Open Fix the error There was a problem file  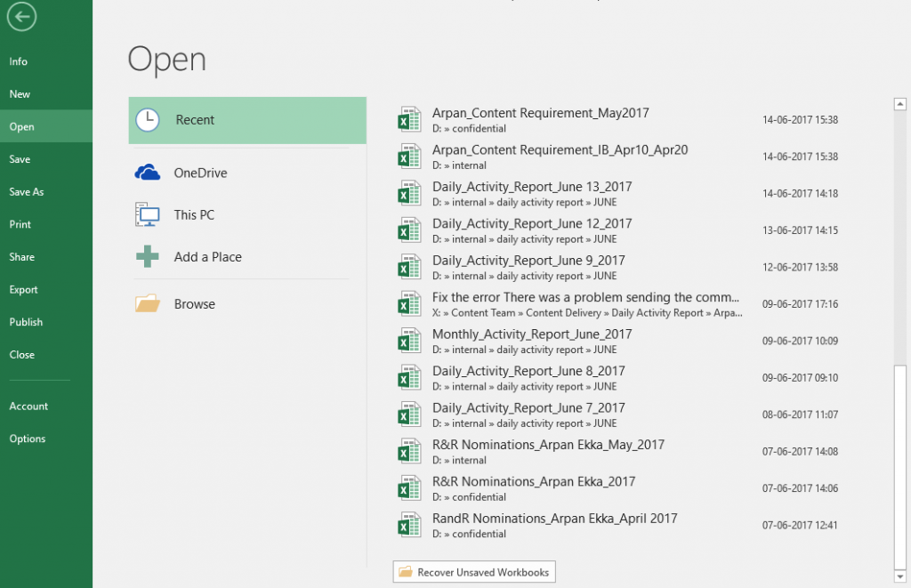[x=585, y=297]
